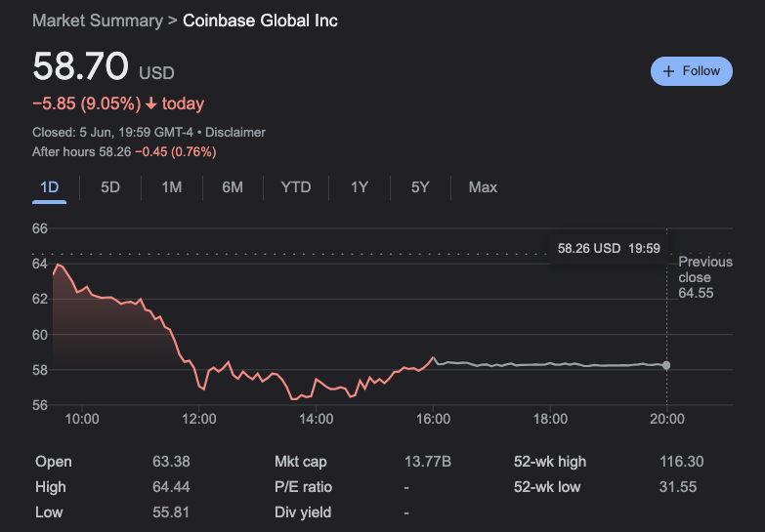Image resolution: width=765 pixels, height=532 pixels.
Task: Click the High value 64.44
Action: click(171, 487)
